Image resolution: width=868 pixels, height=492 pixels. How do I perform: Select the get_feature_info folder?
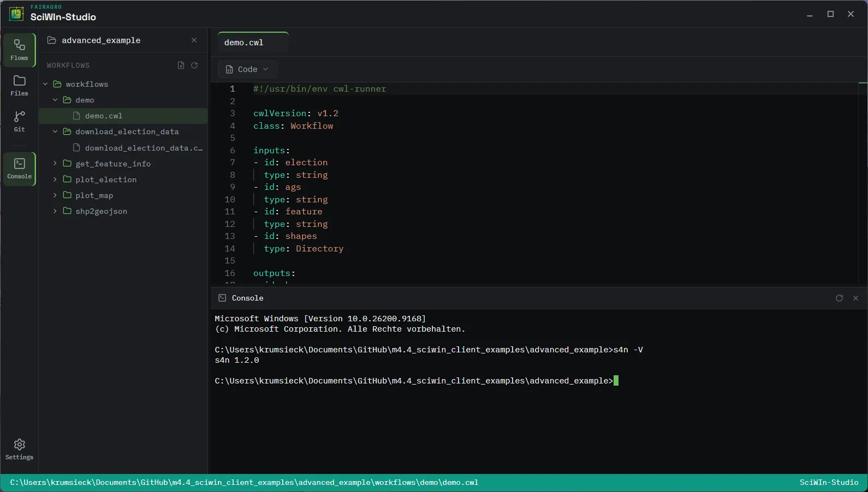(123, 164)
